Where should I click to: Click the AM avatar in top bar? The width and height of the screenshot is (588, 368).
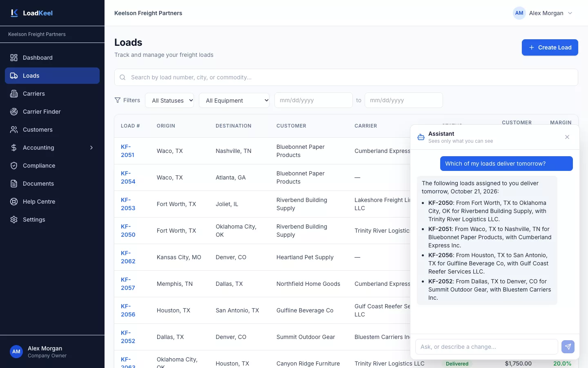point(519,13)
